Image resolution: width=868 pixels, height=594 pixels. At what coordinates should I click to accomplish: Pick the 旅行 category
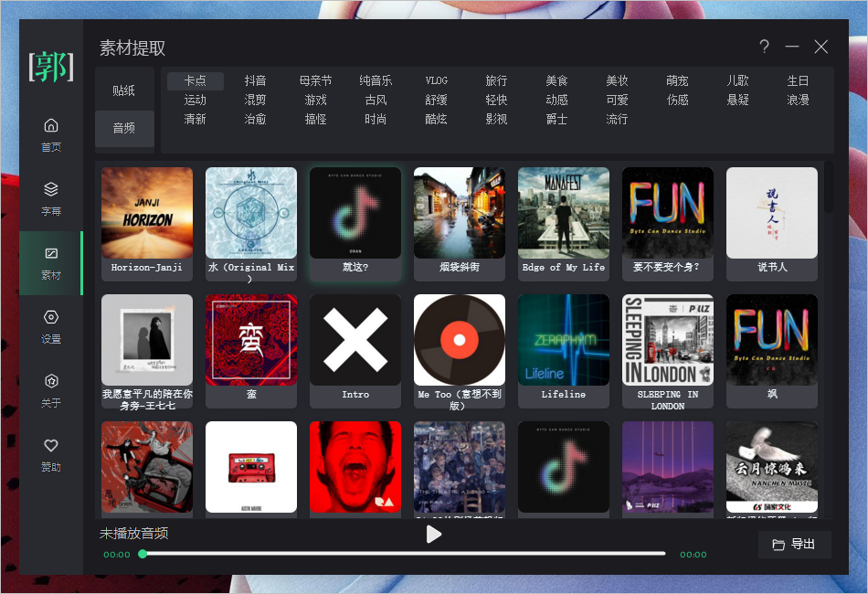coord(496,80)
